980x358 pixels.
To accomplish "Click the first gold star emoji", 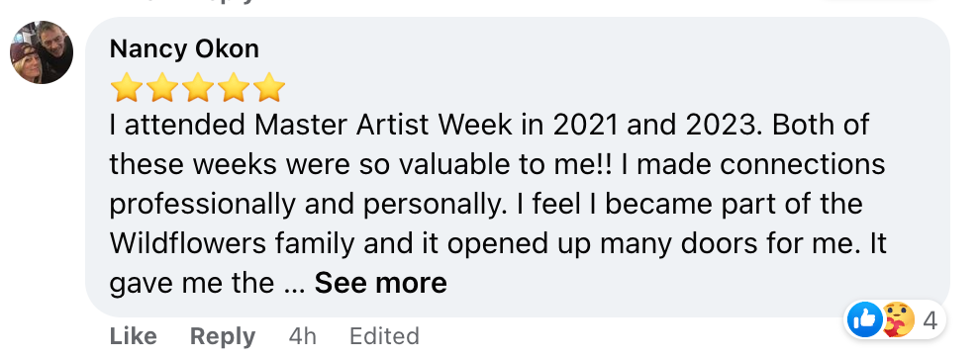I will 127,87.
